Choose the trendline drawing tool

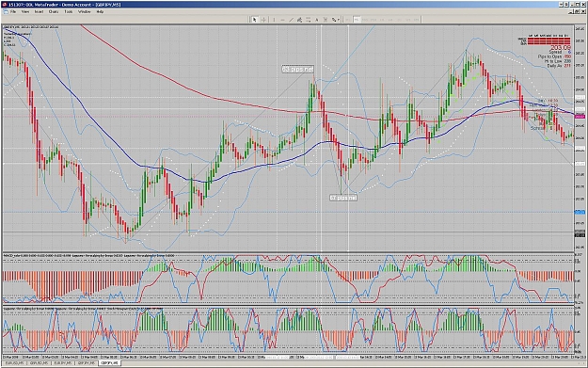(x=291, y=20)
